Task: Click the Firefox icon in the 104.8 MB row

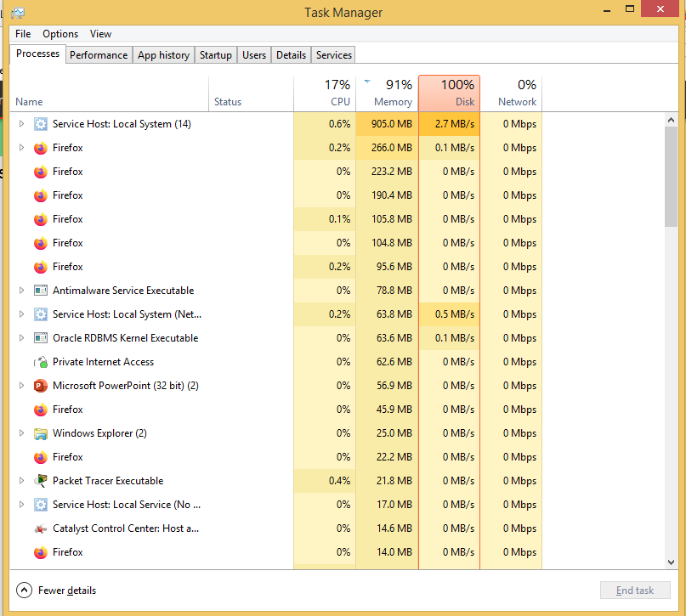Action: coord(41,243)
